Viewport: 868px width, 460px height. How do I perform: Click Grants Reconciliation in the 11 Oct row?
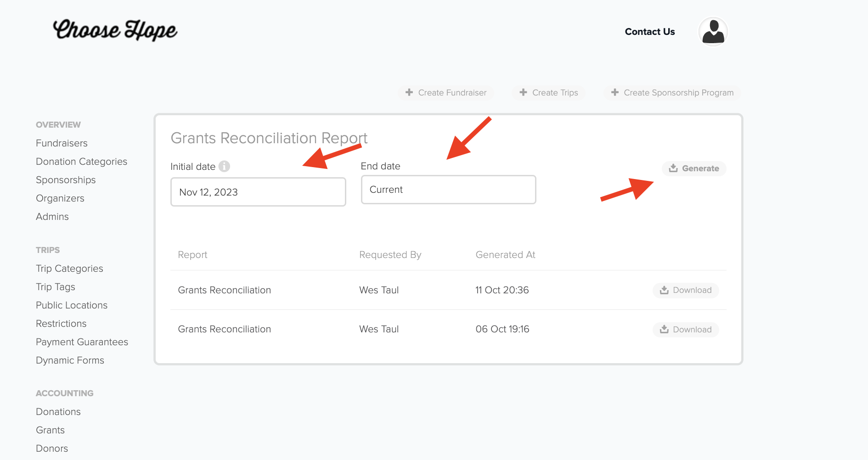point(224,290)
